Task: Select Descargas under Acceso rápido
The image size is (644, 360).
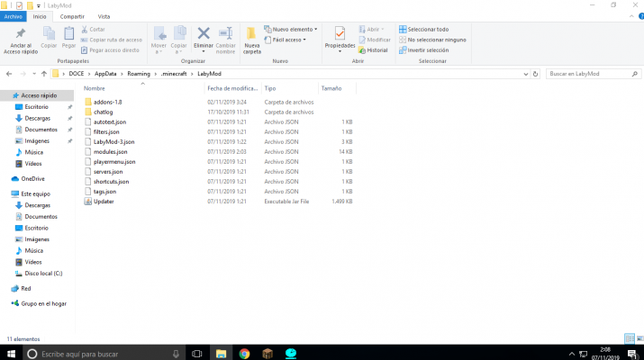Action: coord(37,118)
